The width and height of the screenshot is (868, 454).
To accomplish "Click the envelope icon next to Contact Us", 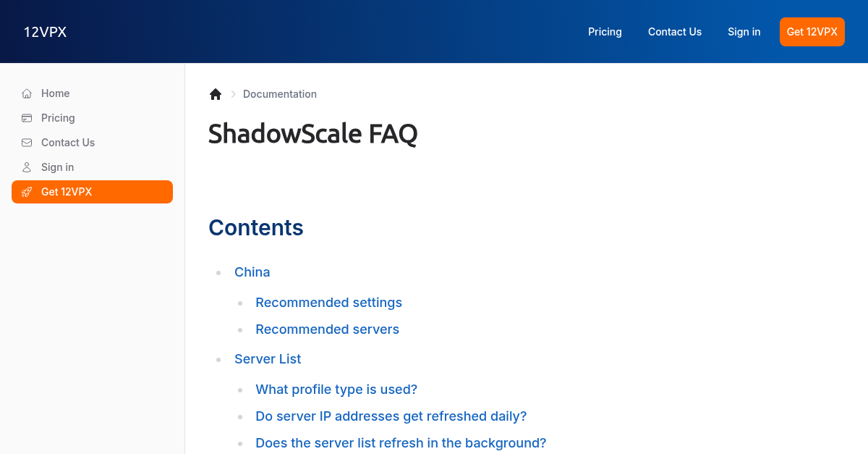I will pyautogui.click(x=26, y=143).
